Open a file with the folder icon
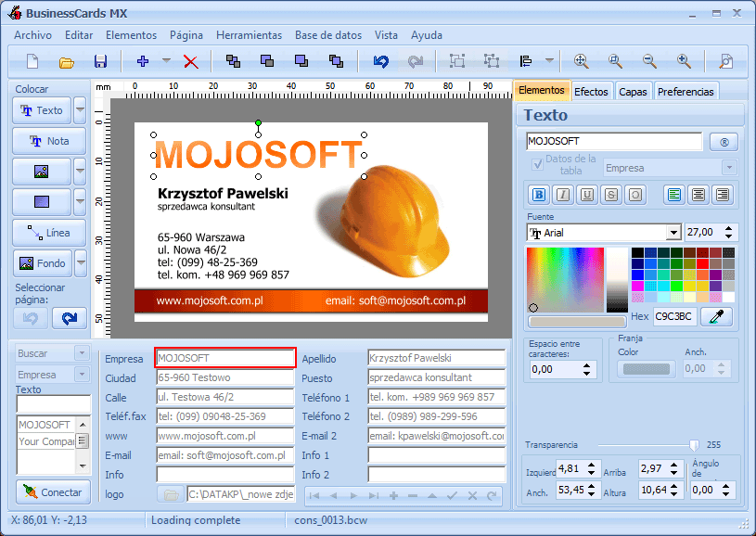Screen dimensions: 756x536 (x=66, y=62)
